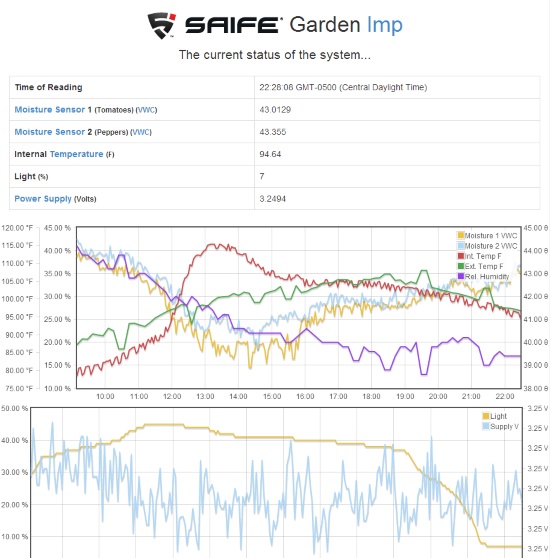Click the Ext. Temp F legend swatch
Image resolution: width=550 pixels, height=558 pixels.
tap(460, 266)
